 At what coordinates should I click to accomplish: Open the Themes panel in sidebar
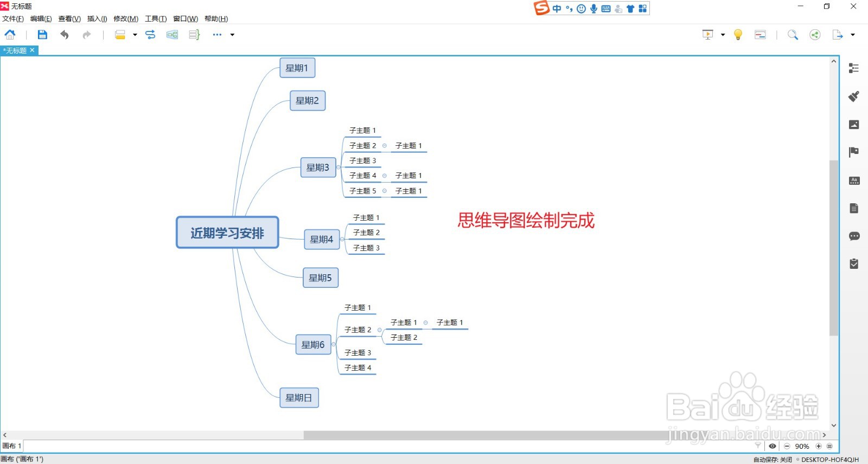click(854, 181)
